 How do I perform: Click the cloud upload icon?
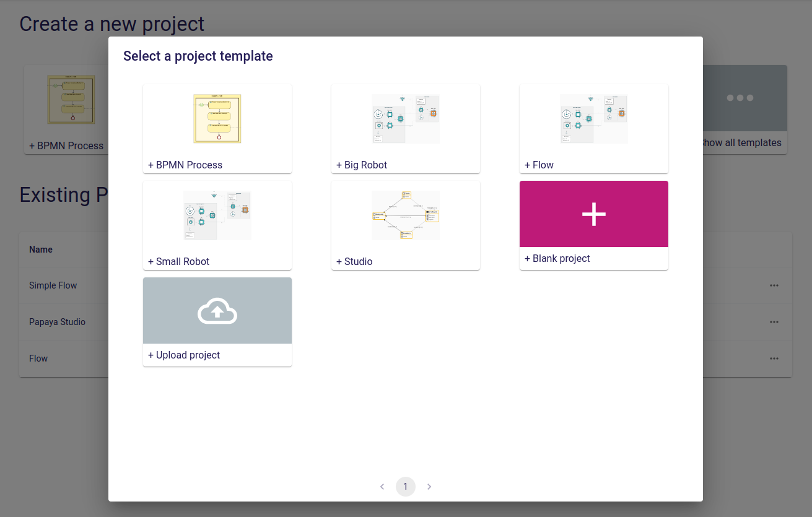coord(217,311)
